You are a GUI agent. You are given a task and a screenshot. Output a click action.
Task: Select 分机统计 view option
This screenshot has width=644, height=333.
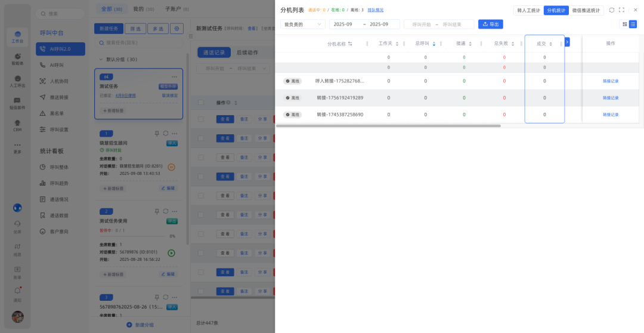coord(556,10)
